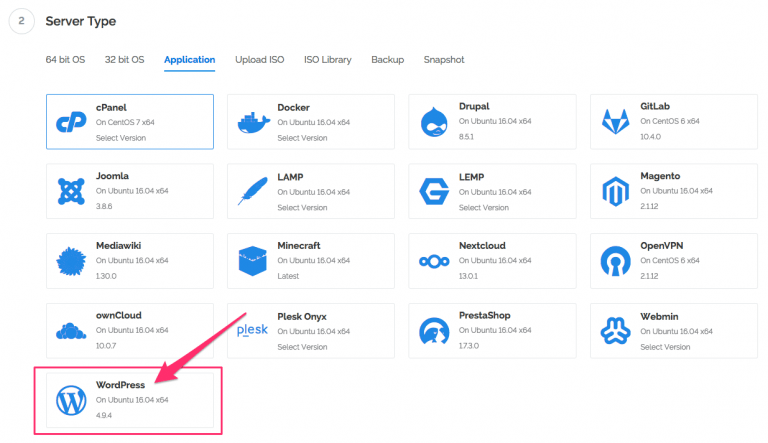The image size is (768, 443).
Task: Click the PrestaShop title text
Action: (x=484, y=315)
